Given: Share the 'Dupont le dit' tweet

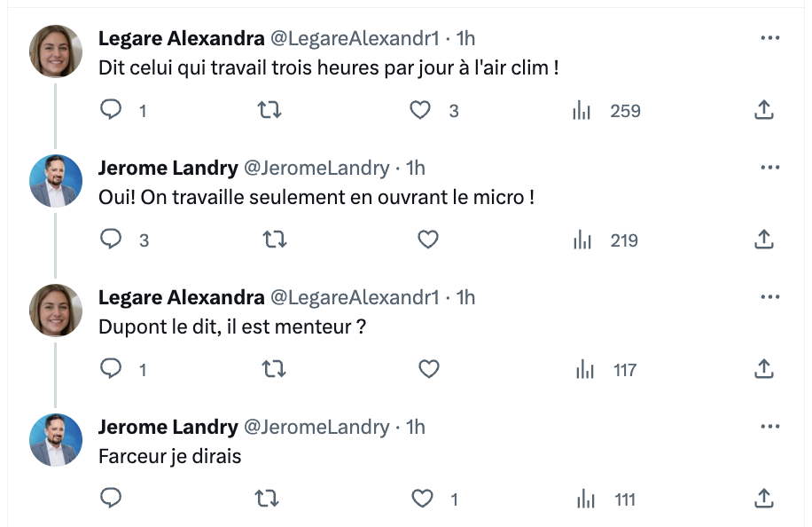Looking at the screenshot, I should 764,369.
